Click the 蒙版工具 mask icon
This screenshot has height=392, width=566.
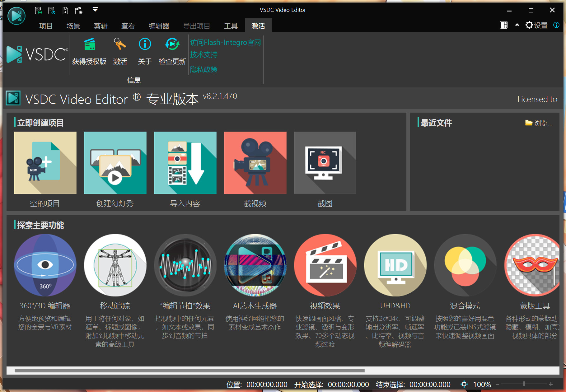532,265
